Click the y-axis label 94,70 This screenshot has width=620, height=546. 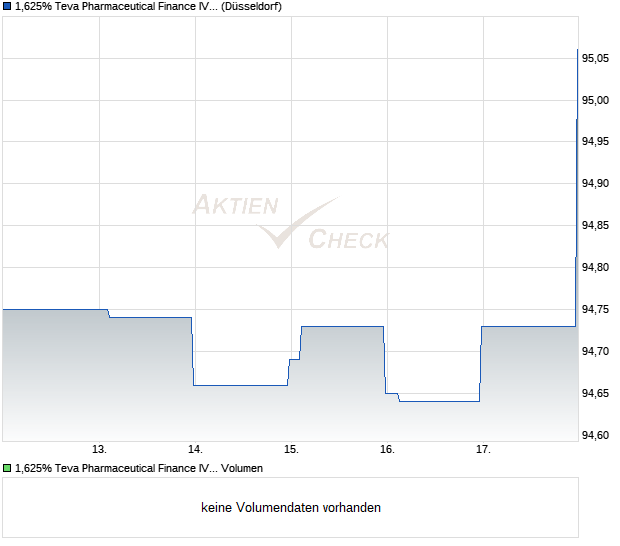pos(595,351)
